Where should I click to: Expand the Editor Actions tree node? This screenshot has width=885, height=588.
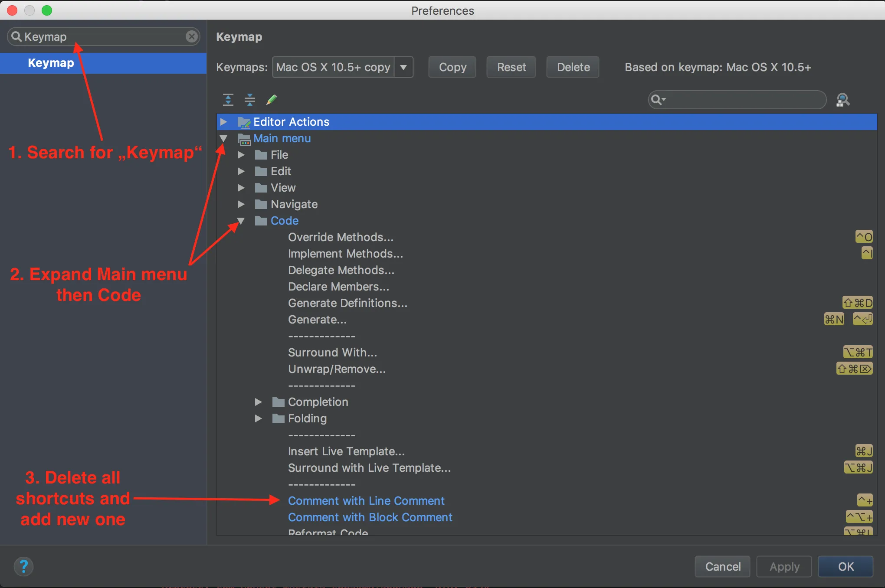coord(223,122)
